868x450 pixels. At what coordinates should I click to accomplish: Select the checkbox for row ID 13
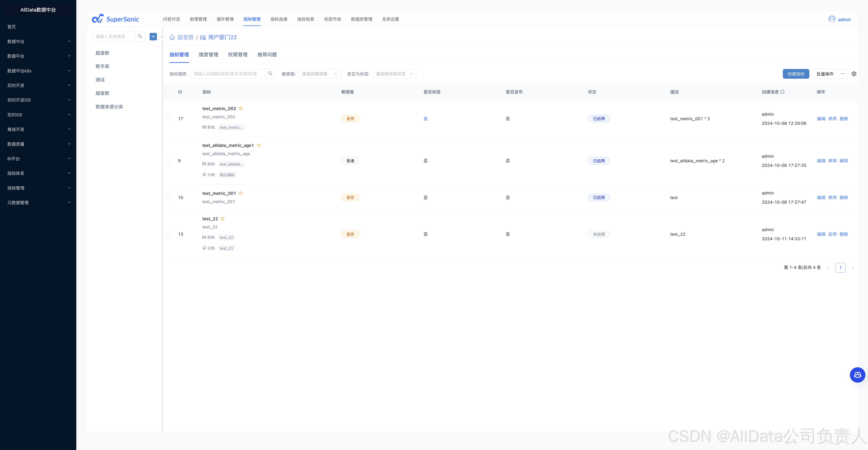coord(168,234)
